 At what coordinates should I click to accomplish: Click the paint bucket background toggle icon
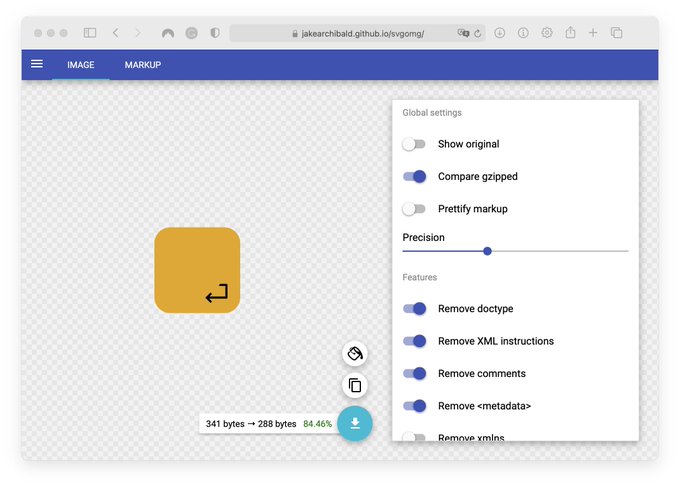tap(355, 353)
